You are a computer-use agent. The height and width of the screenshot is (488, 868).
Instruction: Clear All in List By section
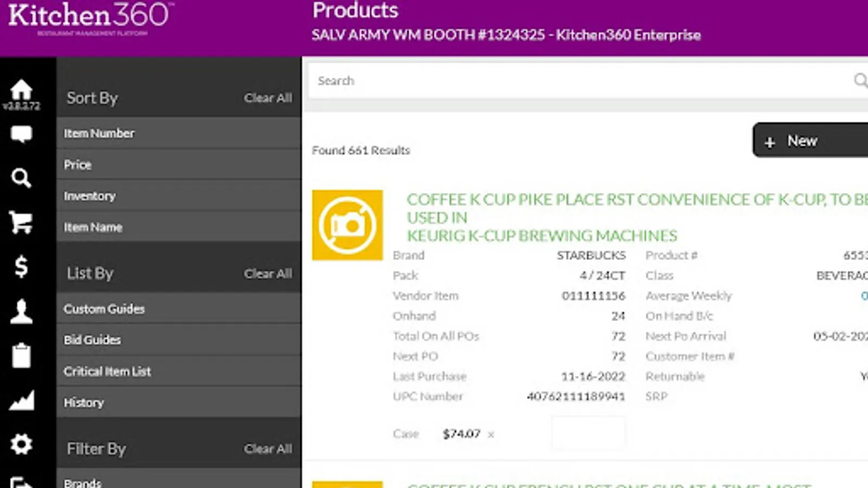click(x=268, y=274)
